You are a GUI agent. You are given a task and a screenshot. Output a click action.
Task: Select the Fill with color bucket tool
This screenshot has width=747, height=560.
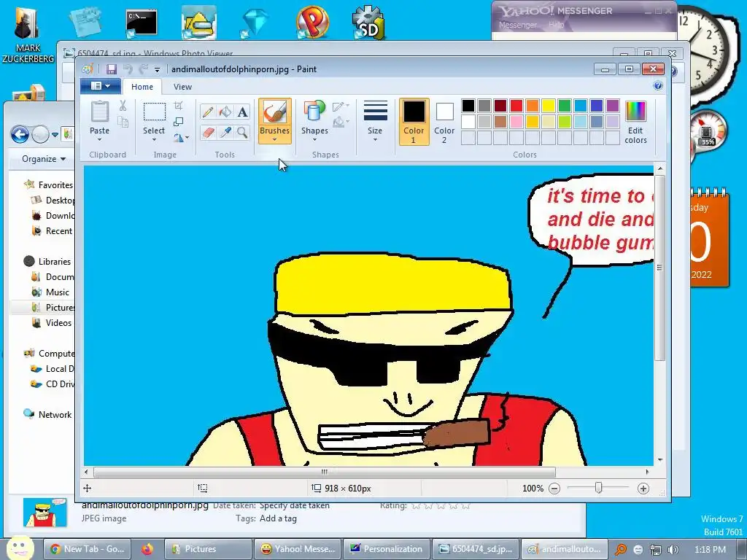[x=225, y=112]
